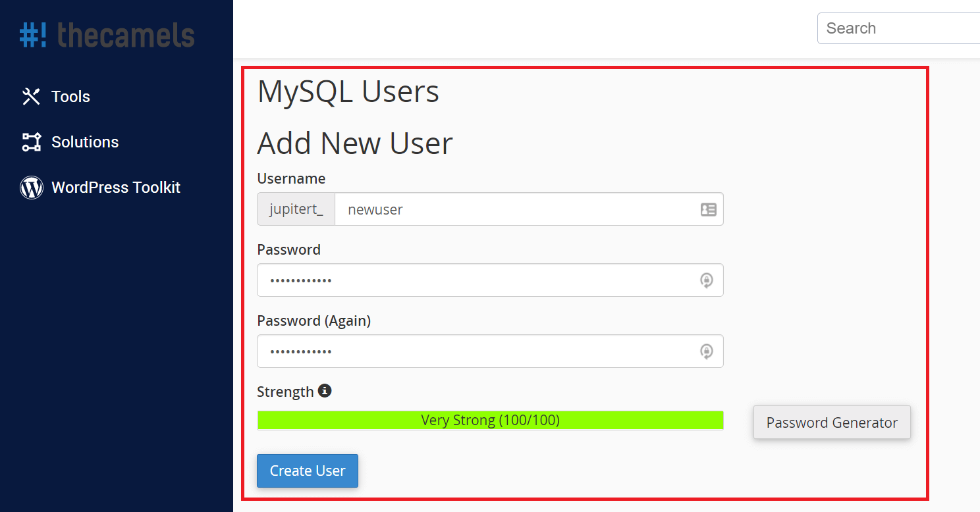Click the lock icon inside the Password field
Viewport: 980px width, 512px height.
pyautogui.click(x=706, y=280)
